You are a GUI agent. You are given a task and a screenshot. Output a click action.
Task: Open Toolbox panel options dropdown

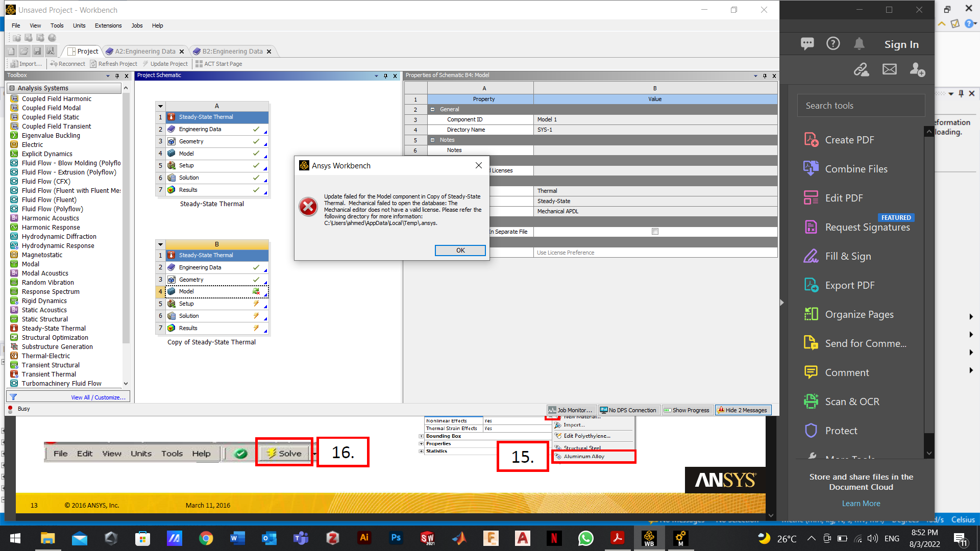[108, 76]
